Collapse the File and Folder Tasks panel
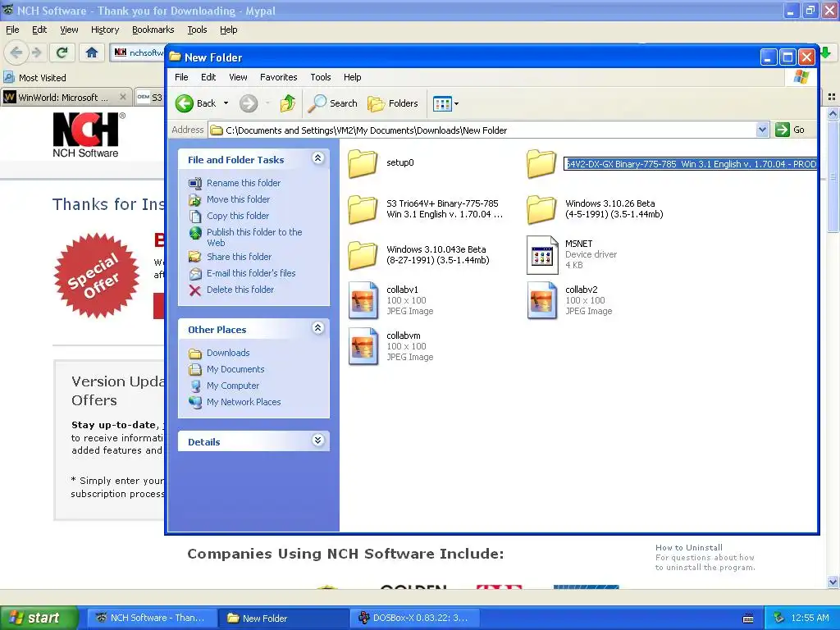 click(x=317, y=158)
